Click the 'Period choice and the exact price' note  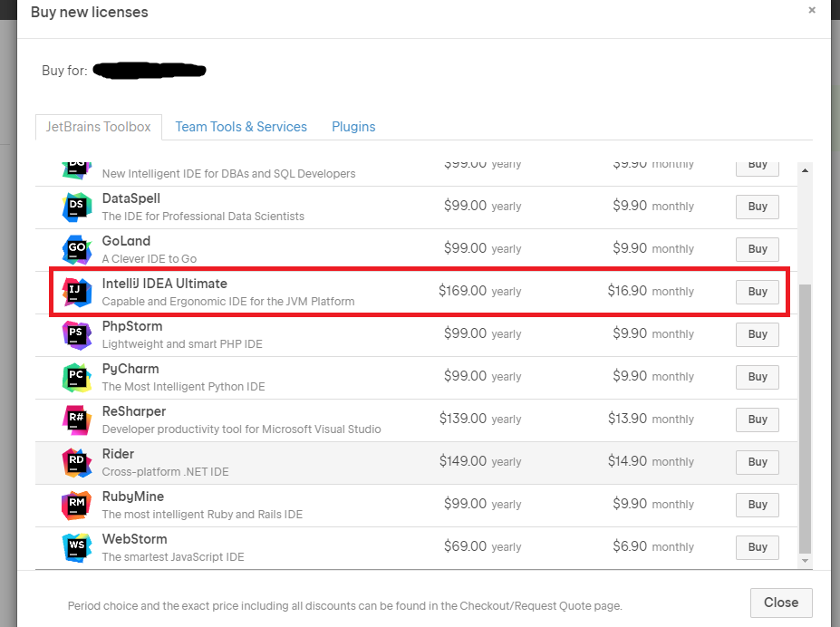coord(345,606)
